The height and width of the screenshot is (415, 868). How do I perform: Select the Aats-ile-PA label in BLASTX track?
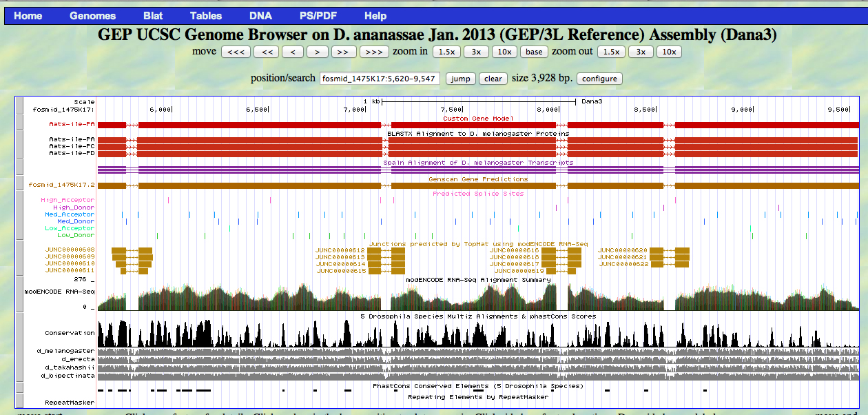[72, 139]
